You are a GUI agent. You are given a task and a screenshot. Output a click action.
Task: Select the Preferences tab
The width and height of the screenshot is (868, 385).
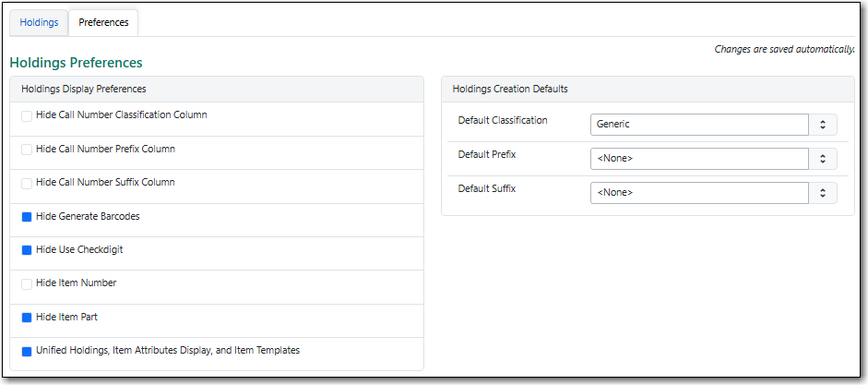point(103,23)
